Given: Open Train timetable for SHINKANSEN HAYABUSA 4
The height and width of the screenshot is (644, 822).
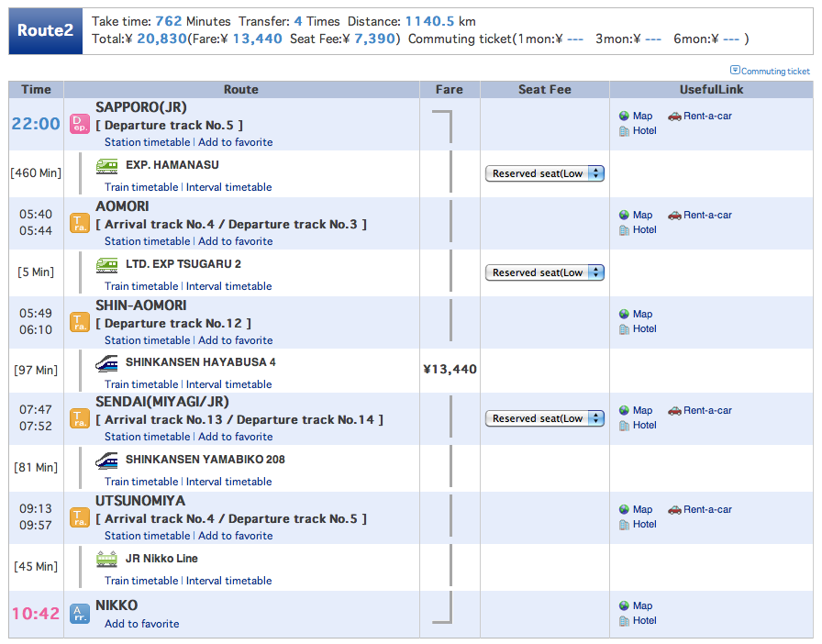Looking at the screenshot, I should pos(141,384).
